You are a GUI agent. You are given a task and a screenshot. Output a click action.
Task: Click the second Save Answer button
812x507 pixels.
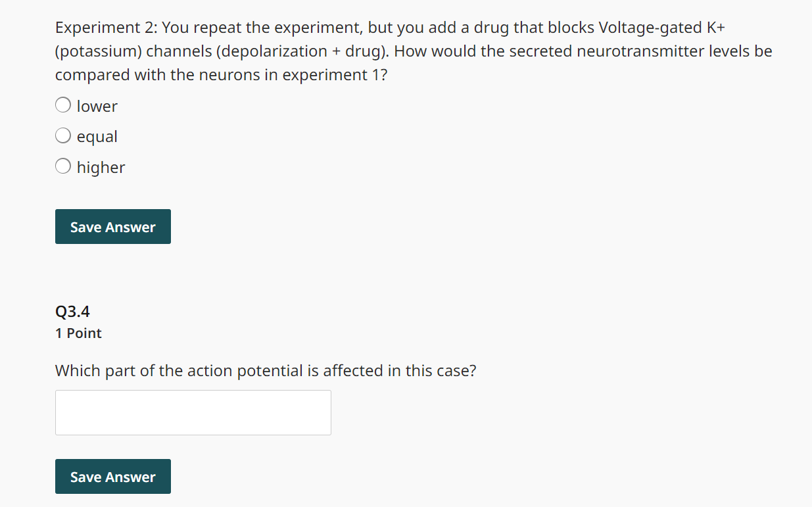(112, 476)
